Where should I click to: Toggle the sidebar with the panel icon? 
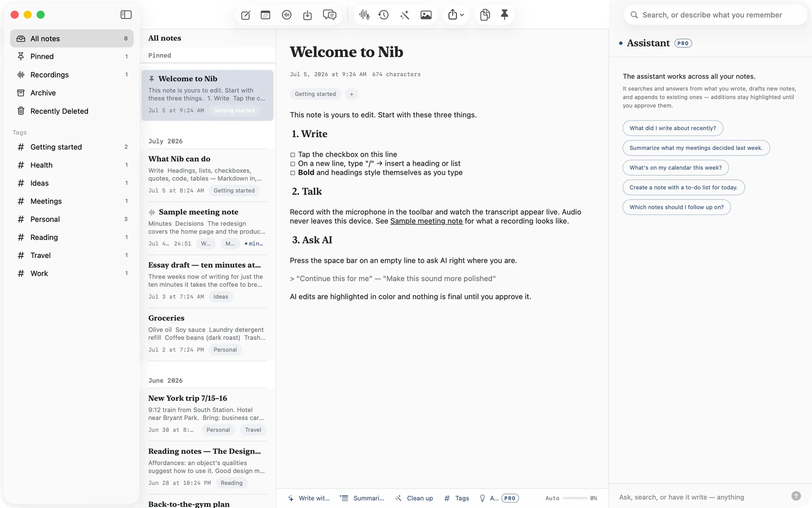[x=126, y=15]
